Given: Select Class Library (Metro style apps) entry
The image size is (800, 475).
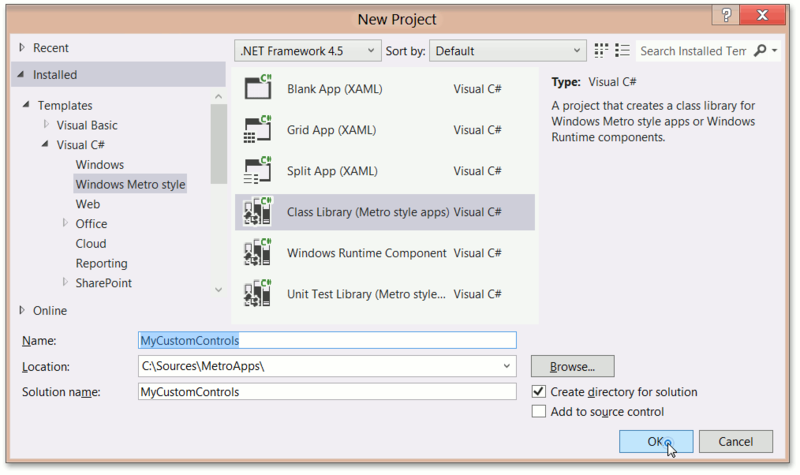Looking at the screenshot, I should click(385, 212).
